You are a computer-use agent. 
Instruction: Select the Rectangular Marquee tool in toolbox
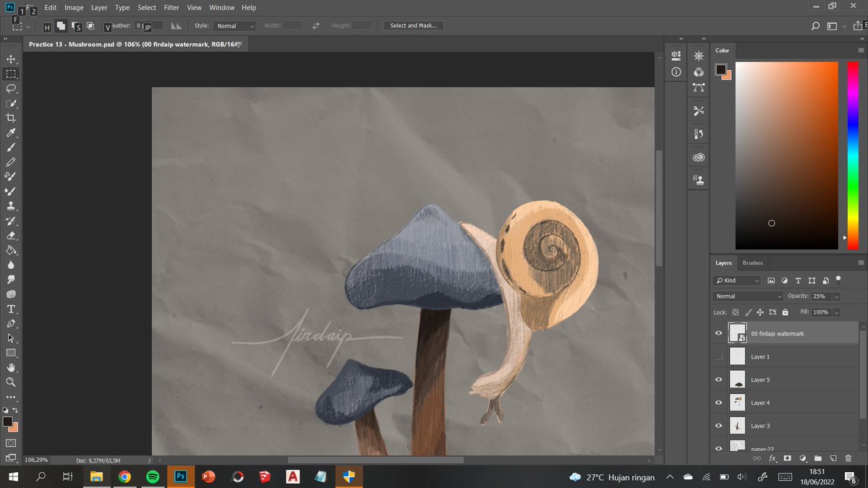(11, 74)
